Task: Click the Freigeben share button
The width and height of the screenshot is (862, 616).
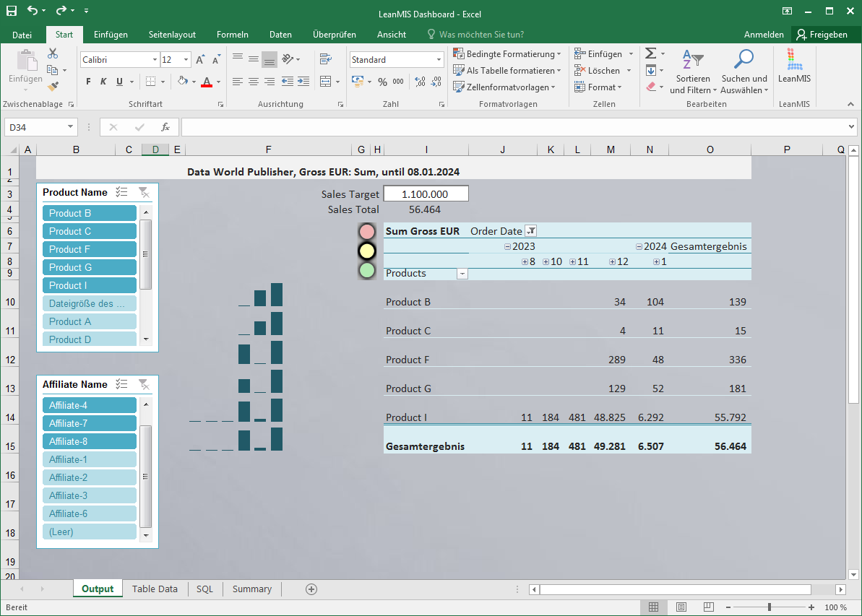Action: [x=822, y=34]
